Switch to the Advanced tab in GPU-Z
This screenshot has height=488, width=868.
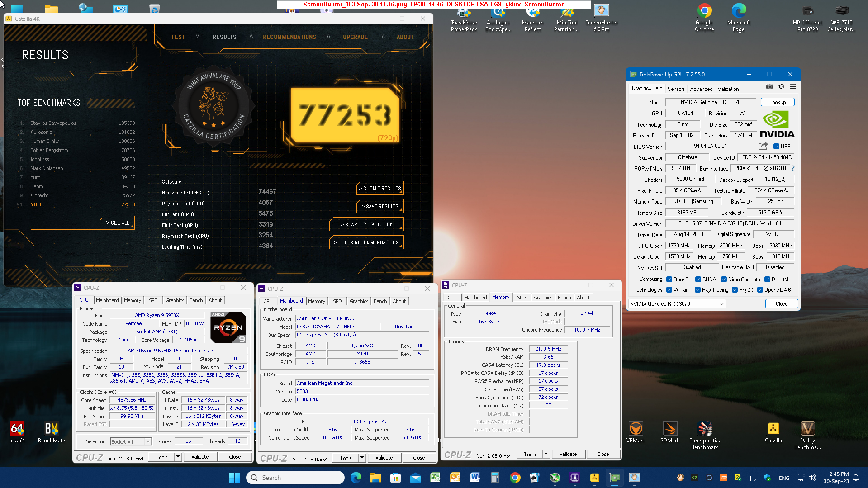click(x=701, y=89)
